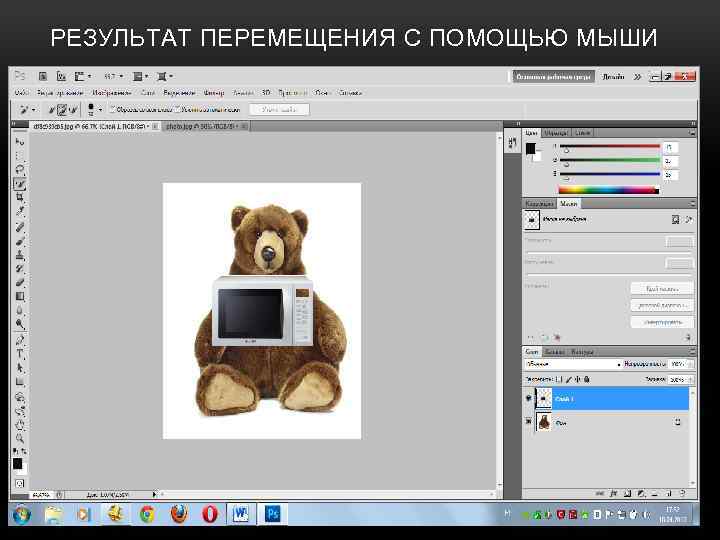Create a new layer via Layers panel icon

point(669,494)
